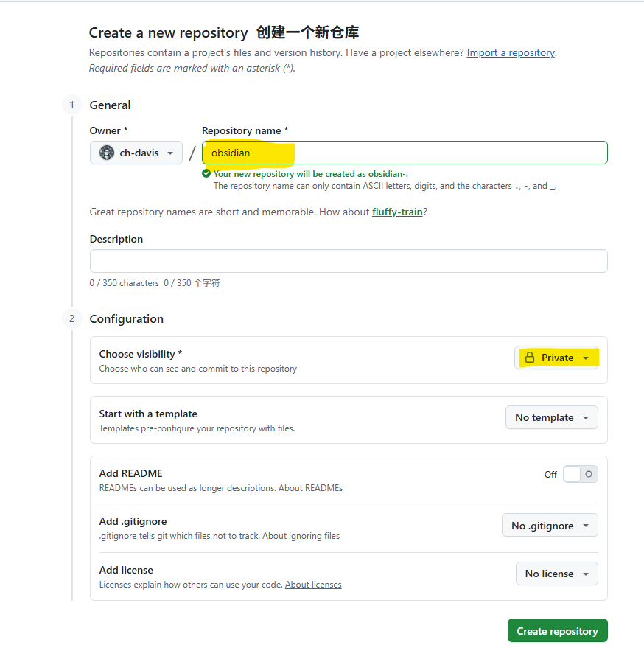Click step 1 General number badge
Image resolution: width=644 pixels, height=648 pixels.
[x=71, y=105]
